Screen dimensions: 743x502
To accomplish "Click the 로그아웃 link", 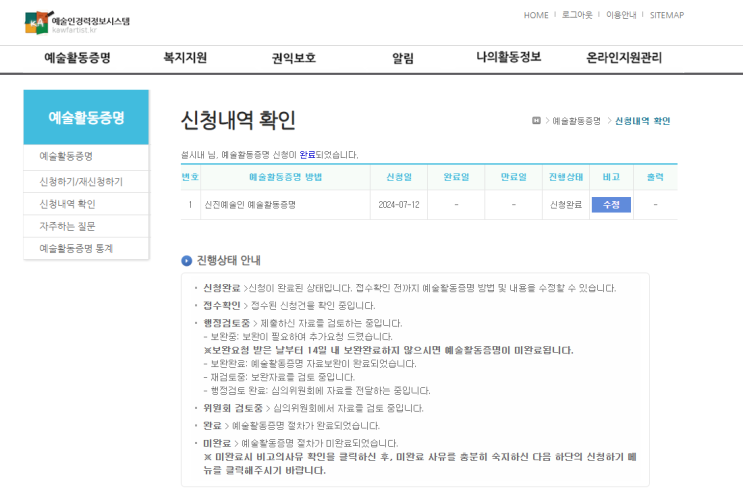I will coord(577,15).
